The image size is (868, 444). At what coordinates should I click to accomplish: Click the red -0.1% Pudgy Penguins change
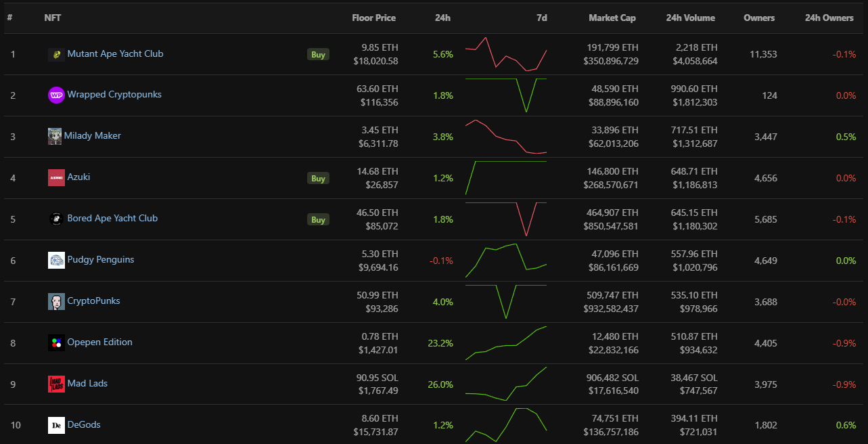(x=441, y=261)
